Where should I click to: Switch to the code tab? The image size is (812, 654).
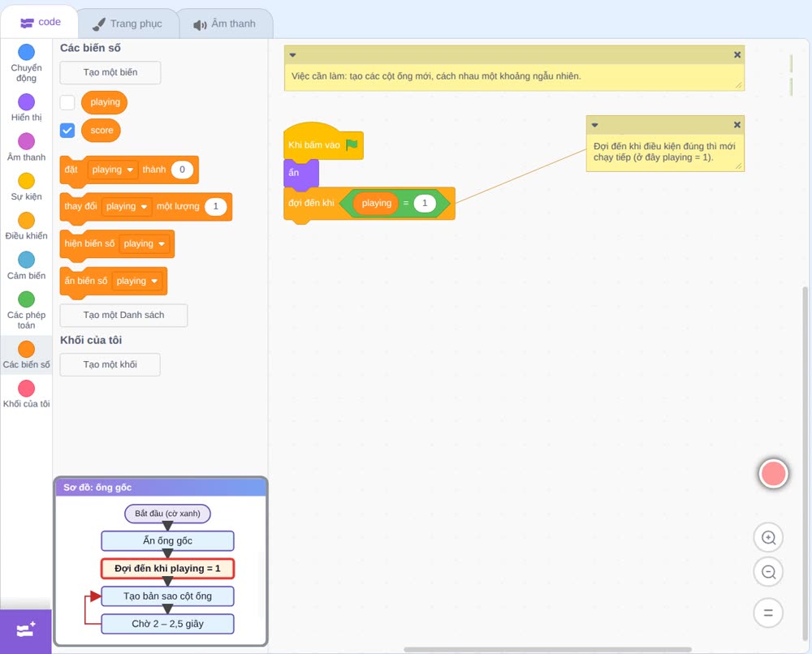40,22
